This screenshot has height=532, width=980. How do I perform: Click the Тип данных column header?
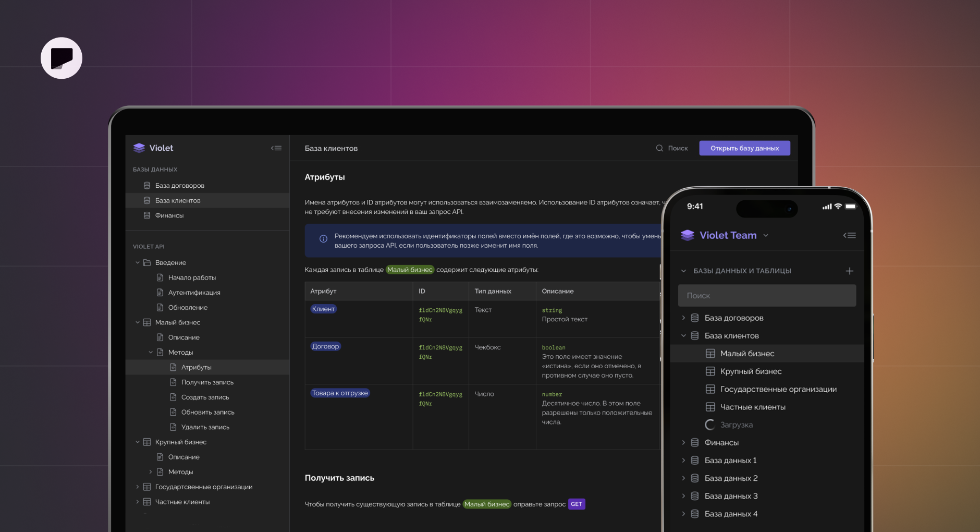tap(493, 291)
